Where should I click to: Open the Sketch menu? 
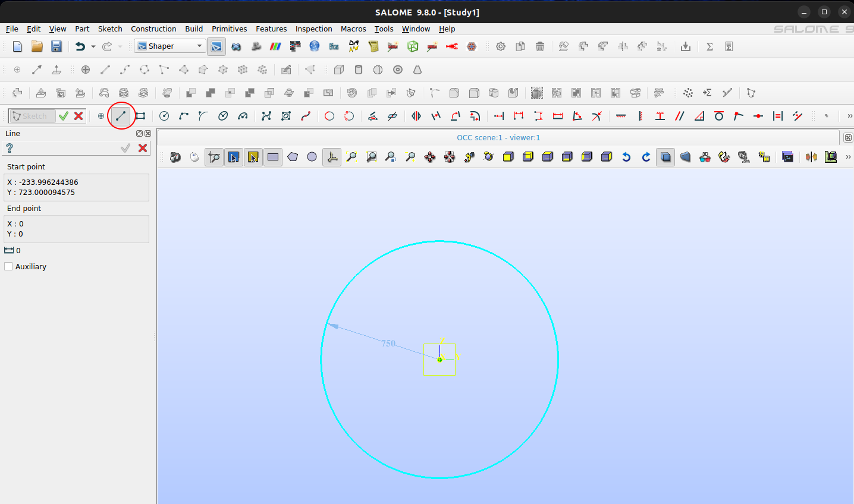[x=110, y=29]
